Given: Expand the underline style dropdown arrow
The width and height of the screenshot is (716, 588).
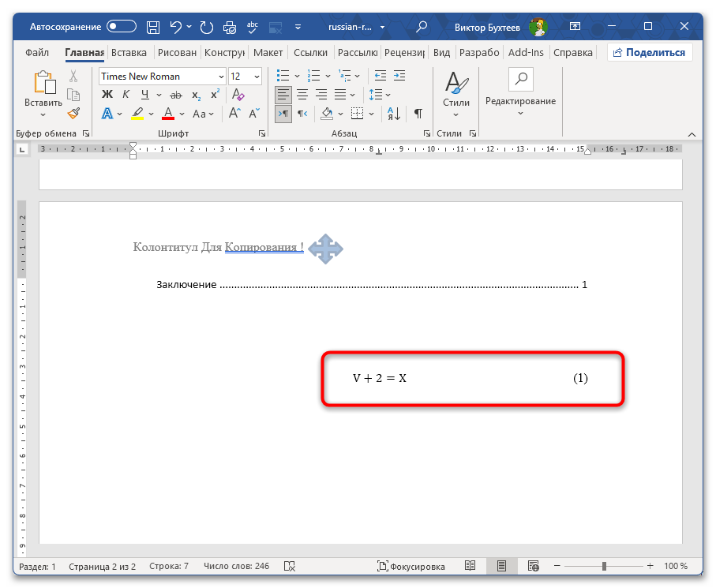Looking at the screenshot, I should [159, 95].
